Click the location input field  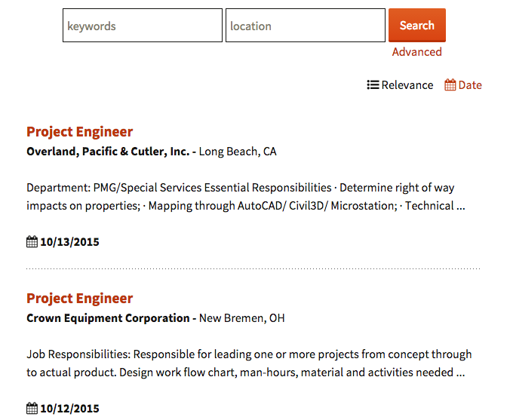click(x=306, y=26)
